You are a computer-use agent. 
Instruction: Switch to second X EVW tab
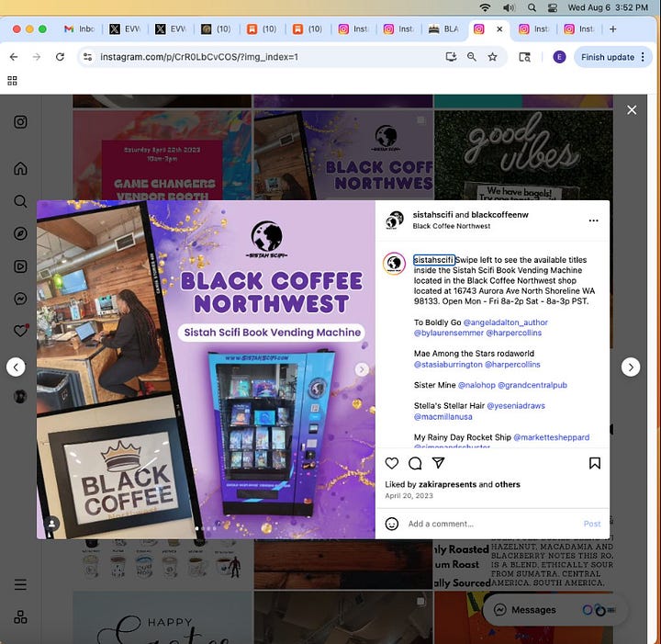(171, 29)
